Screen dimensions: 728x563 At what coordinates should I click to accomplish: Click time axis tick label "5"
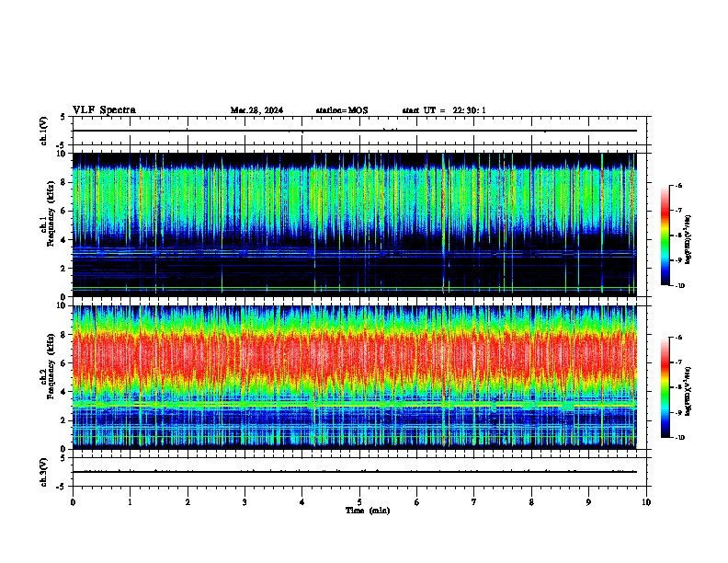[x=359, y=502]
